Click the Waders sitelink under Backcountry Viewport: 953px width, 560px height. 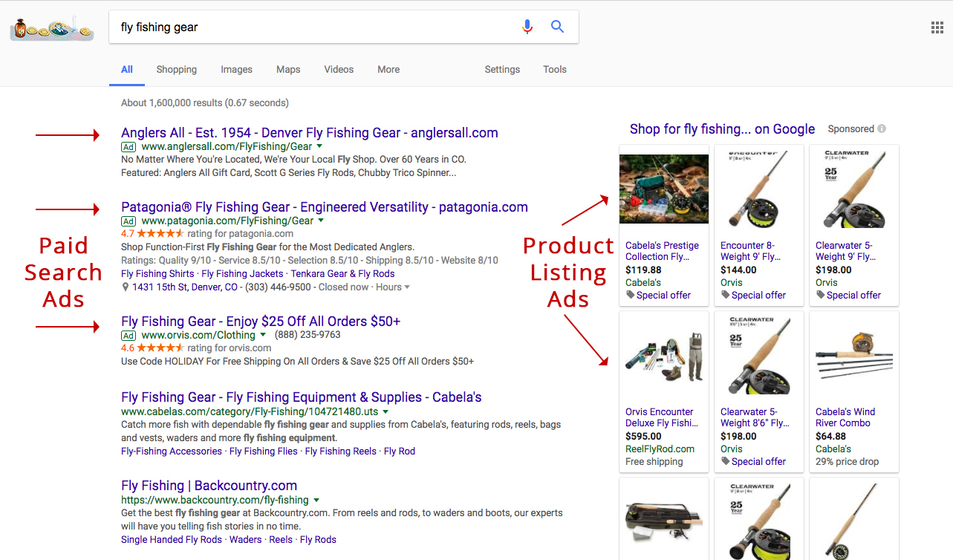[x=246, y=540]
